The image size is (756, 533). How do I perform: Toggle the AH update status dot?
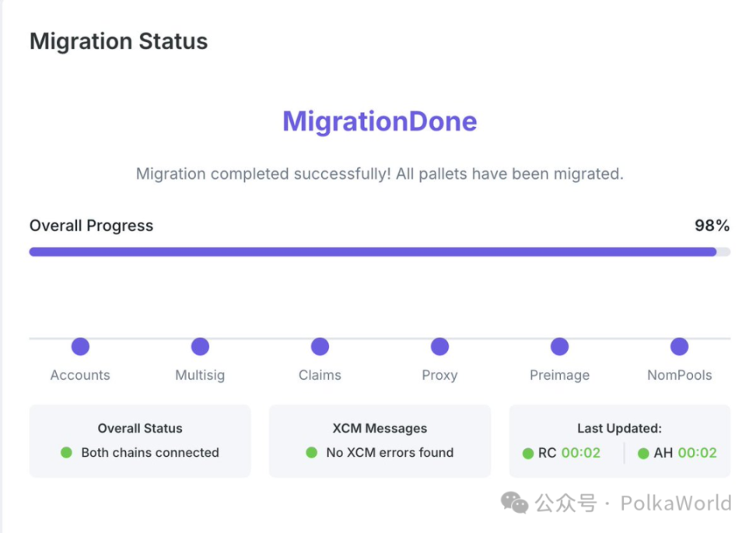tap(644, 453)
